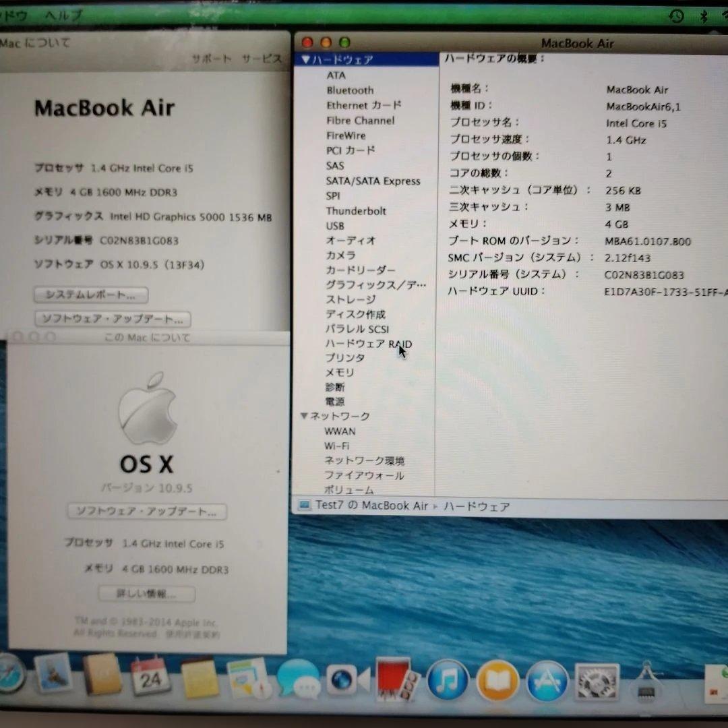The width and height of the screenshot is (728, 728).
Task: Collapse the ネットワーク section triangle
Action: (x=304, y=416)
